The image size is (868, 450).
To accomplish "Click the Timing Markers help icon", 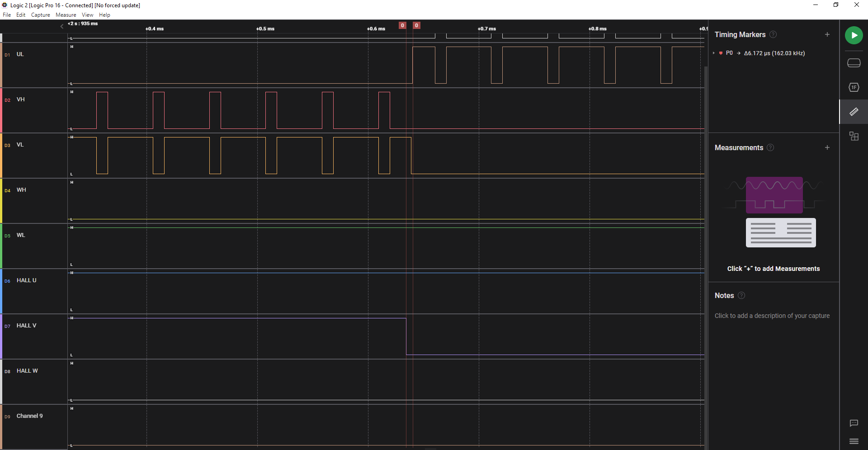I will (x=773, y=34).
